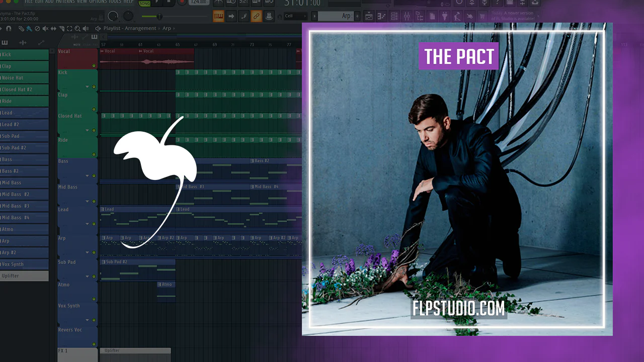Screen dimensions: 644x362
Task: Expand the Sub Pad track arrow
Action: pyautogui.click(x=87, y=277)
